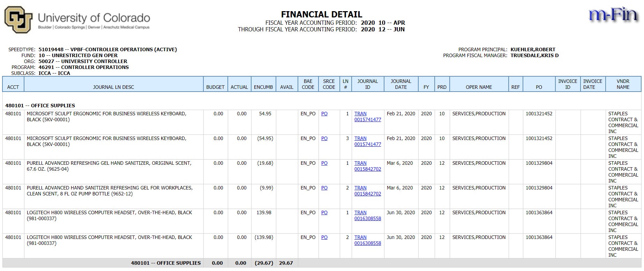The image size is (644, 271).
Task: Click the VNDR NAME column header
Action: point(623,84)
